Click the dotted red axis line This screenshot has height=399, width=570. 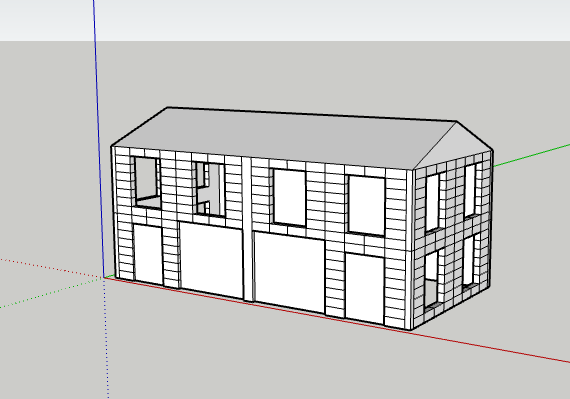pyautogui.click(x=51, y=268)
